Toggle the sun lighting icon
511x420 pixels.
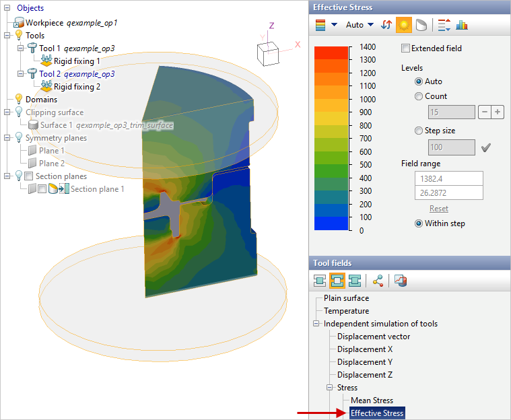[404, 25]
